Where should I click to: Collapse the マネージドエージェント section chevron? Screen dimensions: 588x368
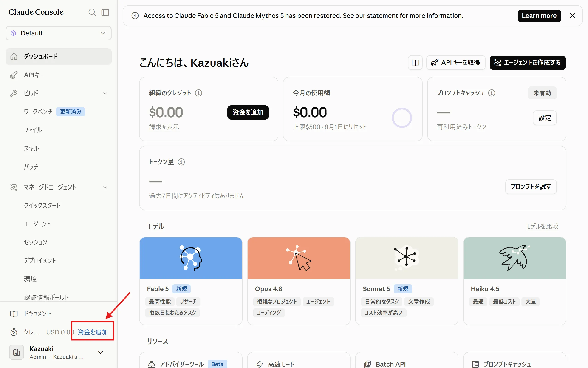point(105,187)
